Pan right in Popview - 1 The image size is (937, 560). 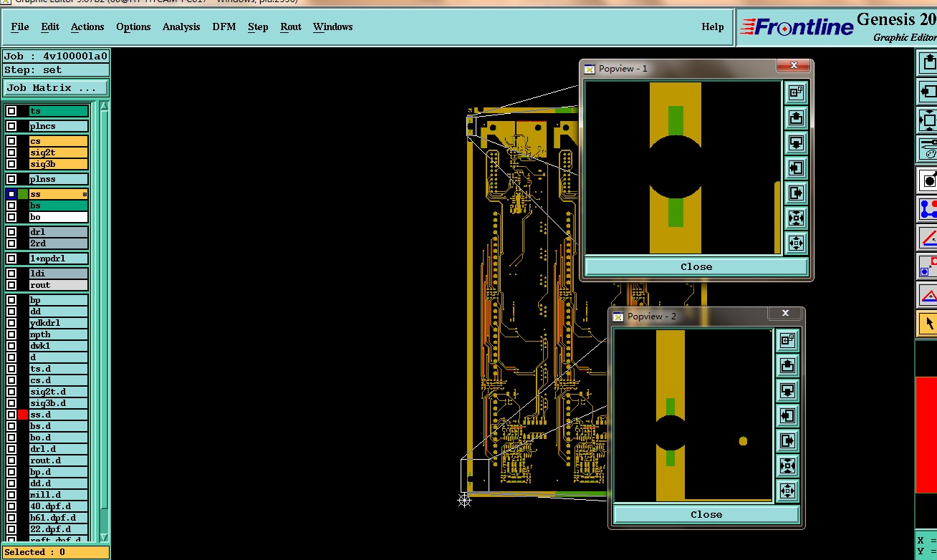796,193
